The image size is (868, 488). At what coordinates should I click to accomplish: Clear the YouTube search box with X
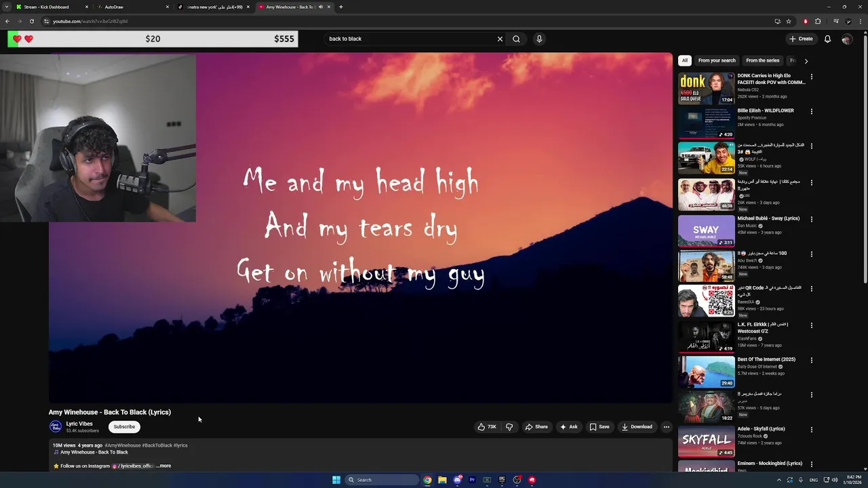[x=500, y=39]
